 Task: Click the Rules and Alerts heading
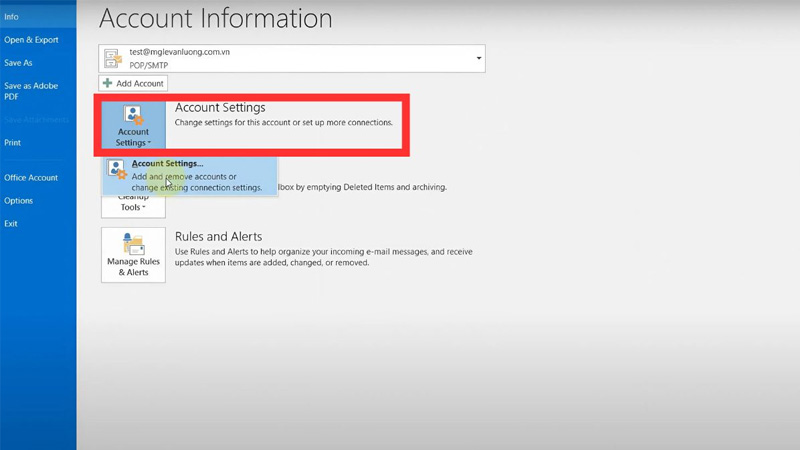(218, 236)
